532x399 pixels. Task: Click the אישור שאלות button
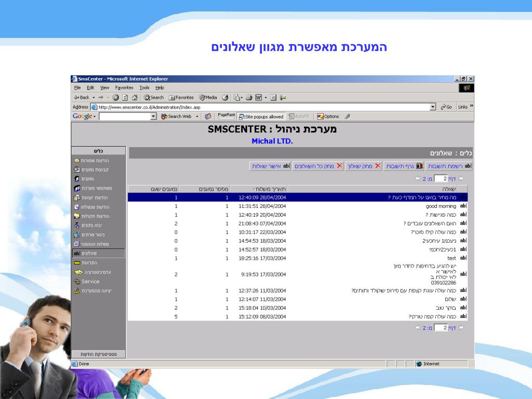tap(270, 166)
